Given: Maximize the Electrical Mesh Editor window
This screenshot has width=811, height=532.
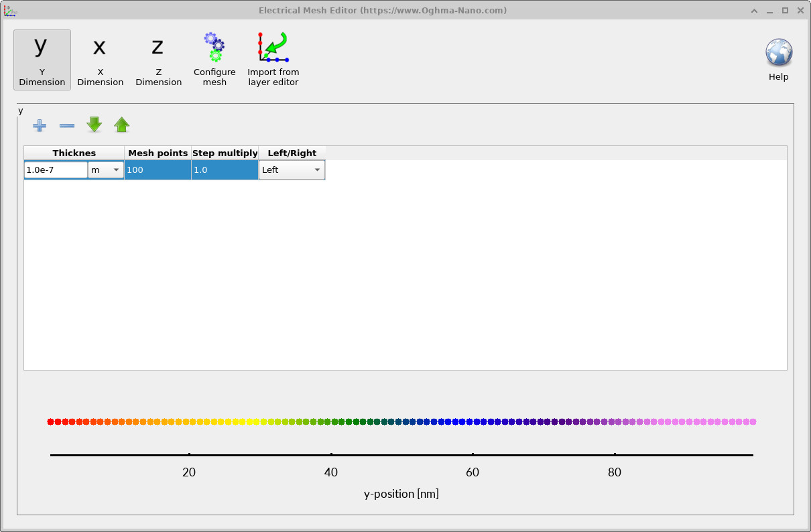Looking at the screenshot, I should (x=785, y=11).
